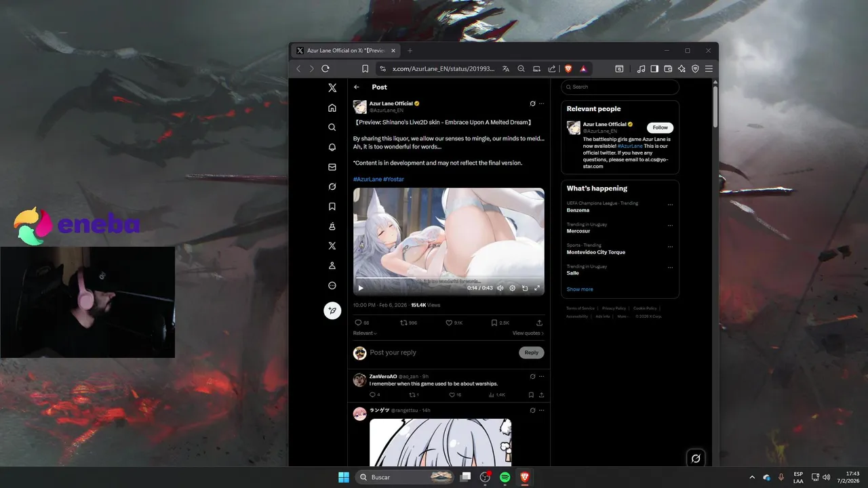This screenshot has width=868, height=488.
Task: Open View quotes link
Action: pos(528,333)
